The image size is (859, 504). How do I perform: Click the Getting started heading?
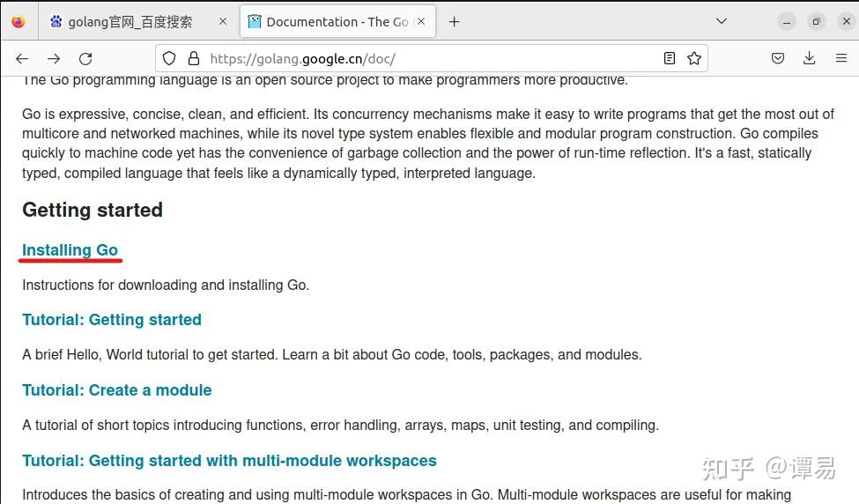(93, 210)
